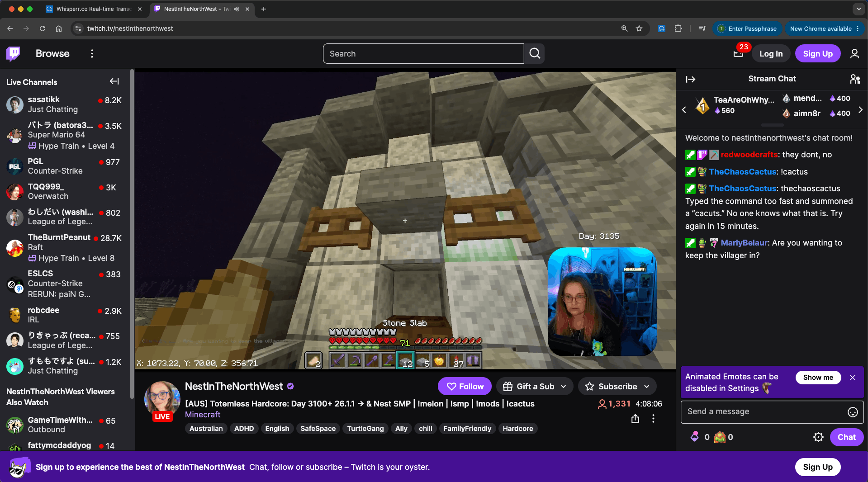Click the Enter Passphrase button
Image resolution: width=868 pixels, height=482 pixels.
[x=747, y=28]
